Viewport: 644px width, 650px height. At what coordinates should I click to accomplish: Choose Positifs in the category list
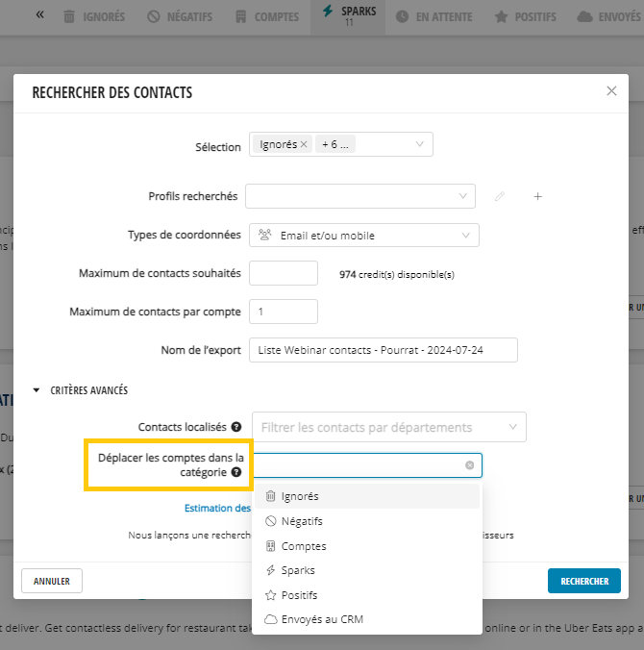367,595
